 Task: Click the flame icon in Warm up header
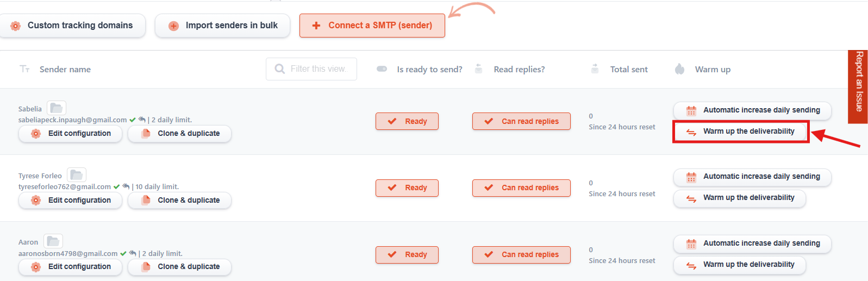pos(679,69)
